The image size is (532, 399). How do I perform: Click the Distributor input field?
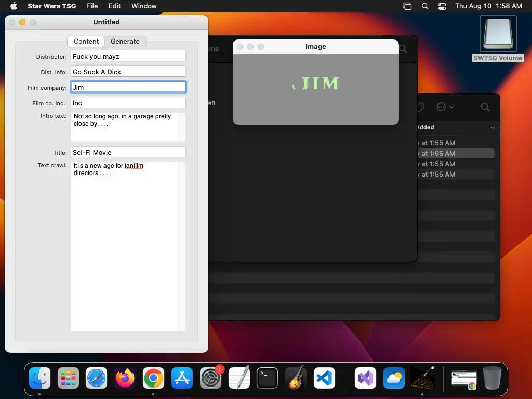coord(128,56)
